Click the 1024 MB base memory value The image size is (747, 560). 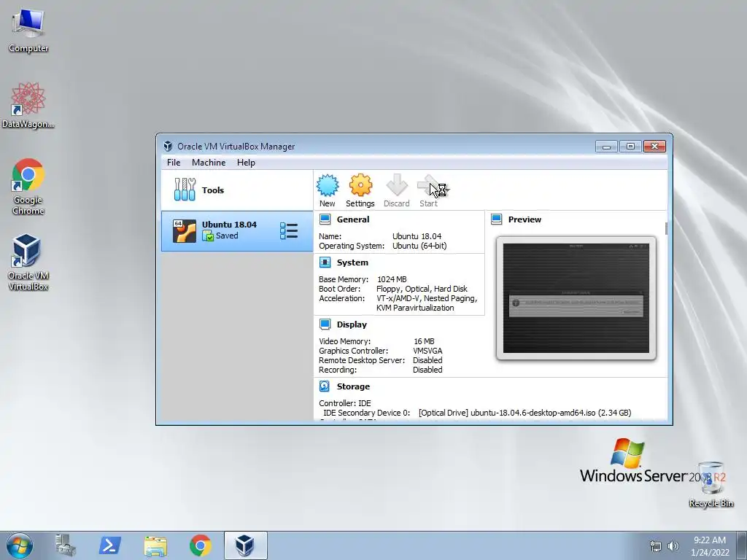pyautogui.click(x=392, y=279)
